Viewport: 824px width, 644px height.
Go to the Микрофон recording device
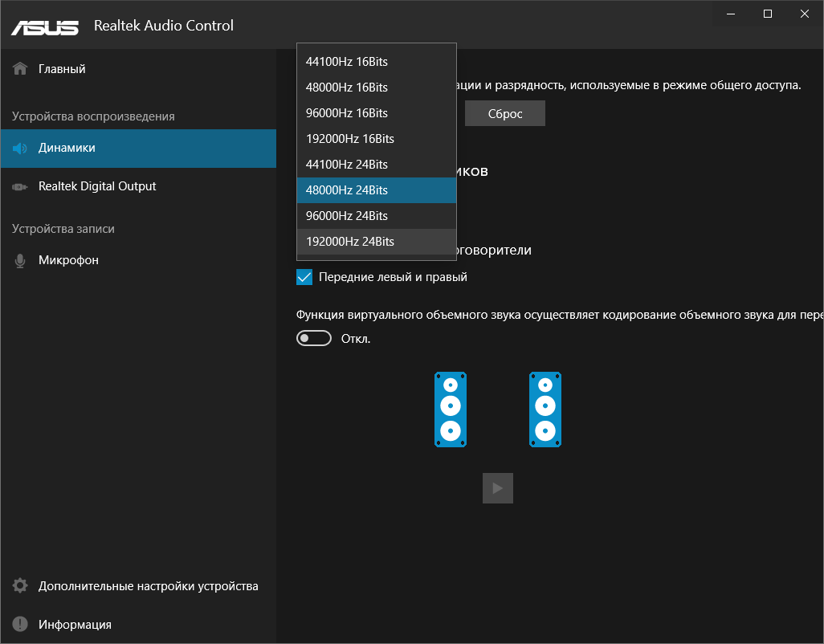(68, 260)
